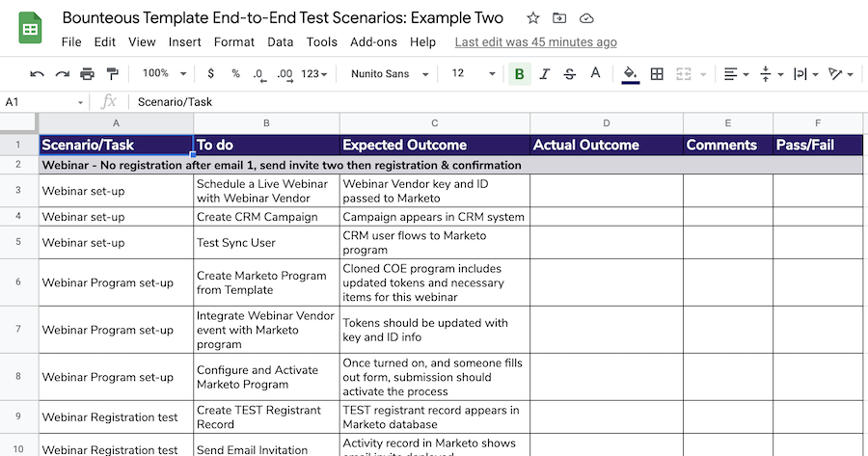
Task: Select row 6 header
Action: (18, 282)
